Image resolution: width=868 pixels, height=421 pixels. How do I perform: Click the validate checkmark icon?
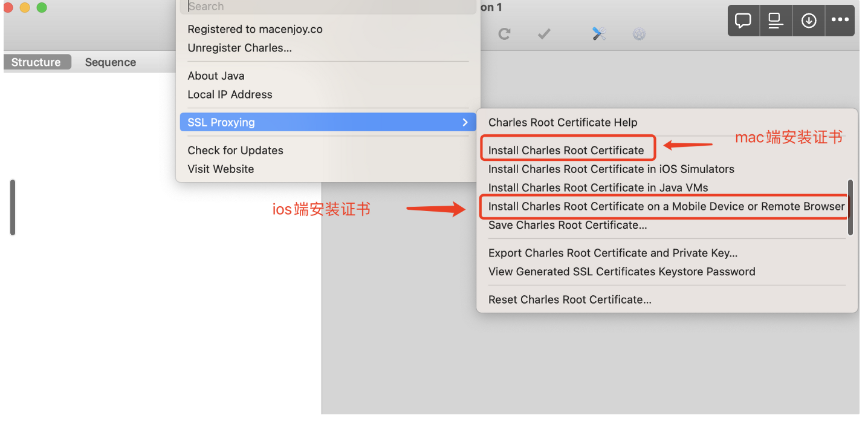tap(543, 34)
